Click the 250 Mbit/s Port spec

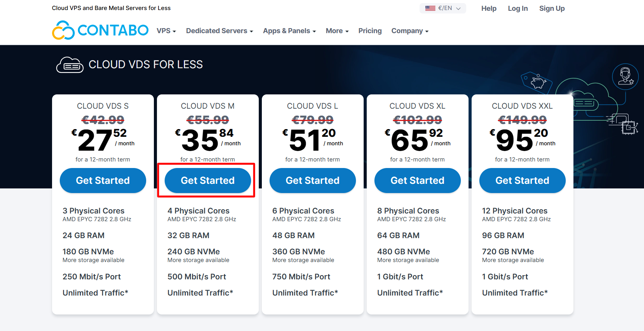[x=92, y=277]
